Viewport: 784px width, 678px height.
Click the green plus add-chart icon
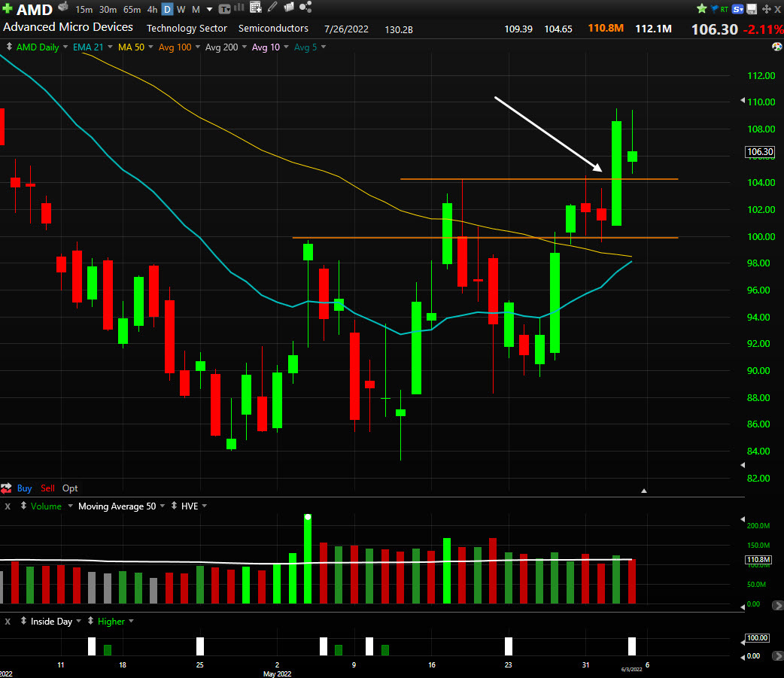pyautogui.click(x=7, y=8)
